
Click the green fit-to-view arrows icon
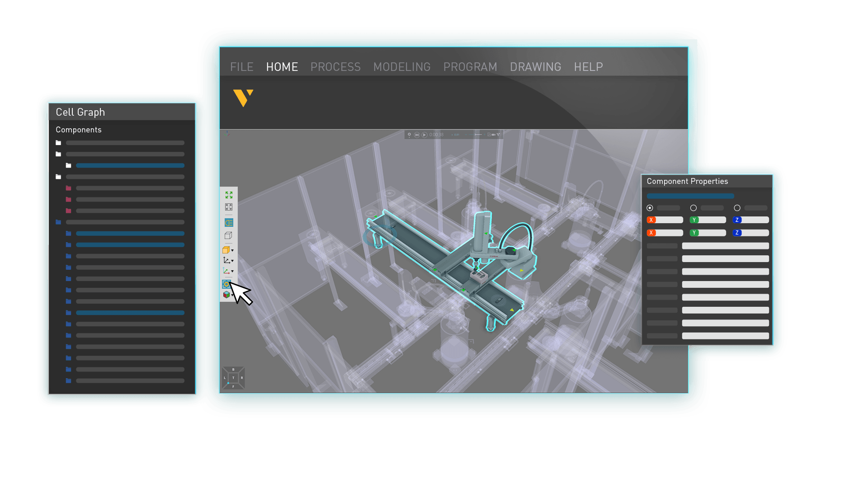point(229,195)
